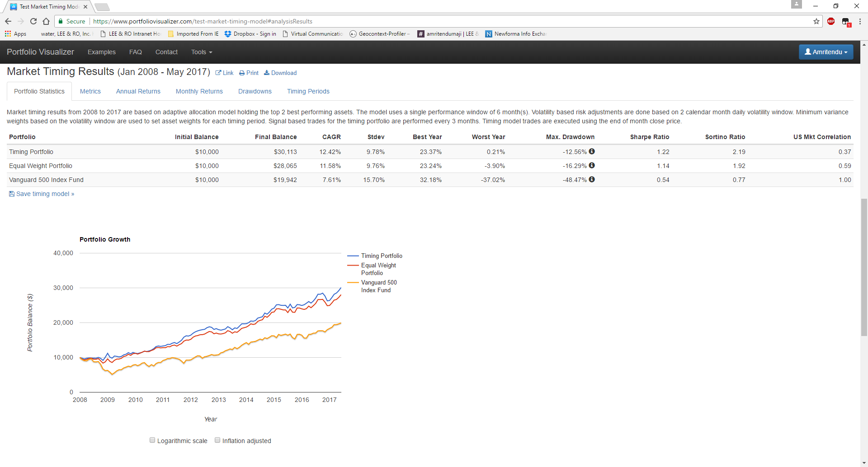Open the Chrome menu
This screenshot has width=868, height=467.
860,21
